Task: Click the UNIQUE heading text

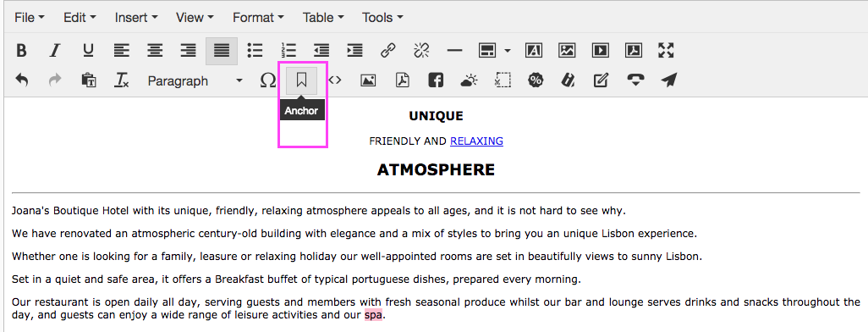Action: click(436, 116)
